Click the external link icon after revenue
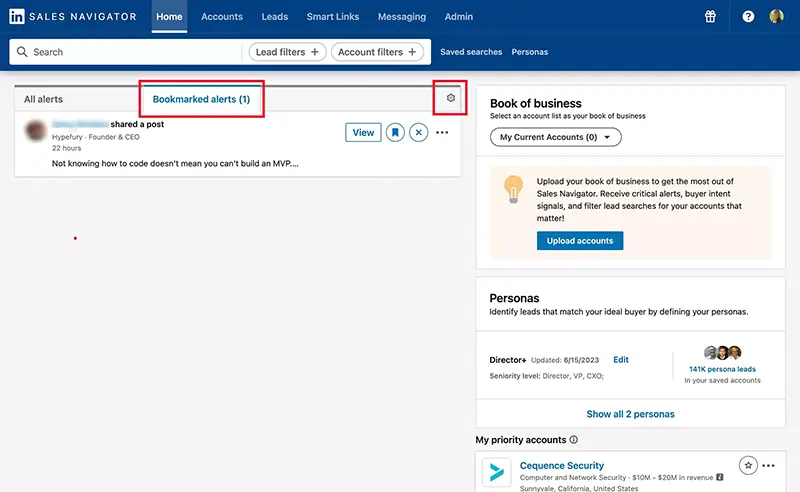 (720, 477)
